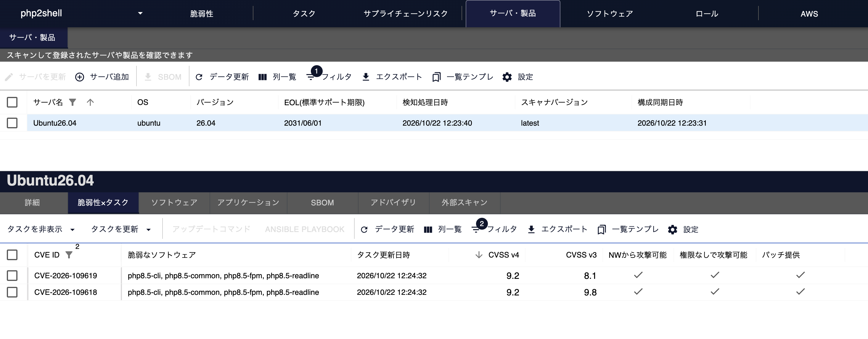
Task: Click the アップデートコマンド button
Action: [211, 229]
